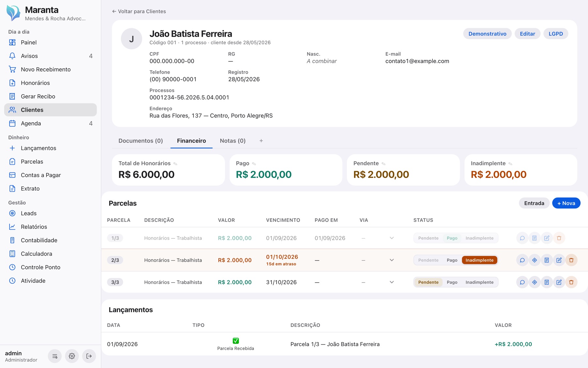The width and height of the screenshot is (588, 368).
Task: Mark parcela 3/3 as Inadimplente
Action: [479, 282]
